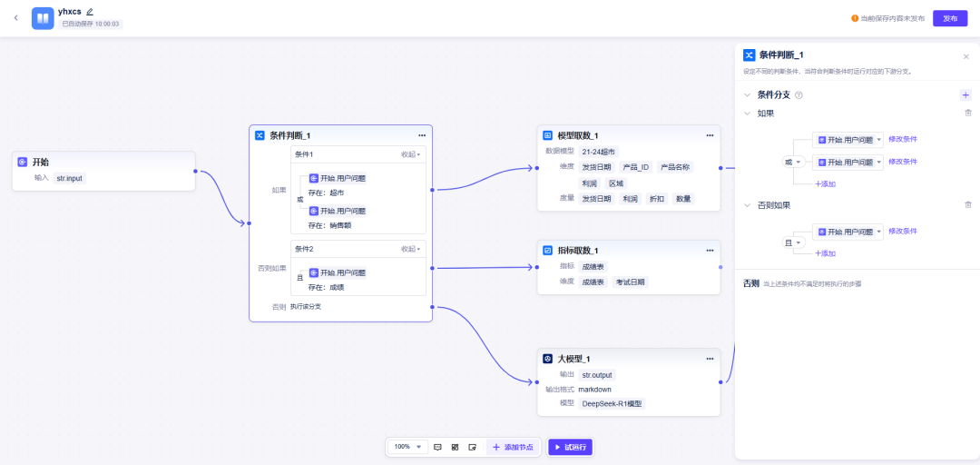Open the 条件判断_1 node more menu

422,135
